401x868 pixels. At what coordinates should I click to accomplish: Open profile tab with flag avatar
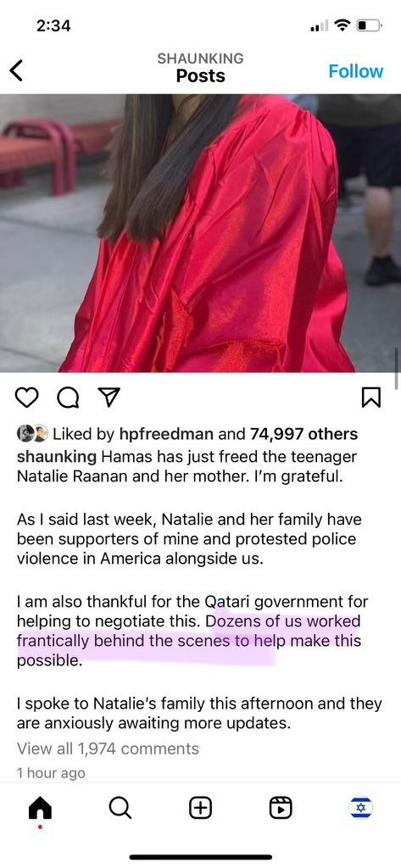pyautogui.click(x=360, y=808)
